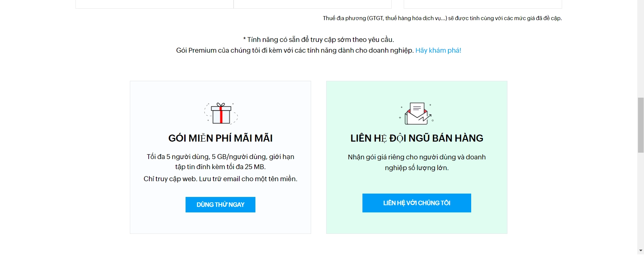
Task: Click the 'Nhận gói giá riêng' description
Action: pyautogui.click(x=417, y=162)
